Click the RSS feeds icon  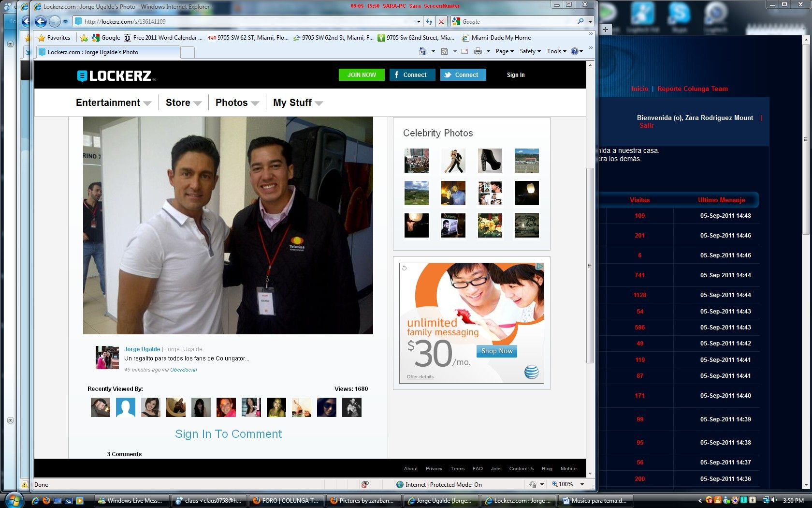coord(444,51)
